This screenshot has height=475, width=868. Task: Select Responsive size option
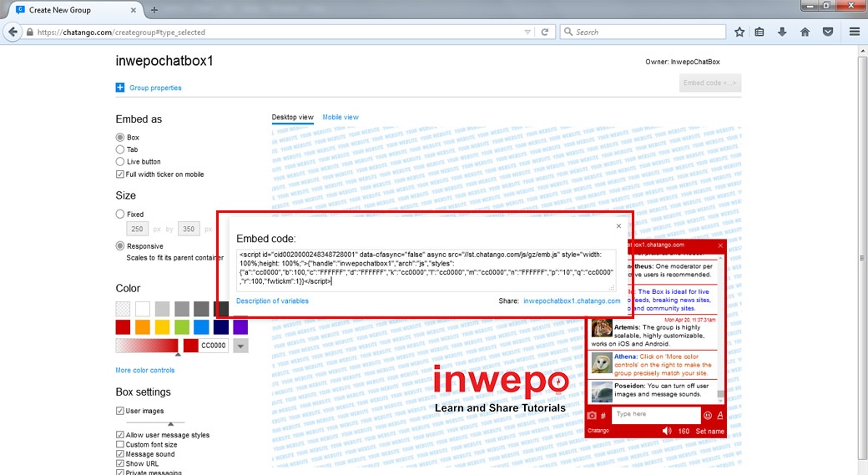click(x=120, y=245)
